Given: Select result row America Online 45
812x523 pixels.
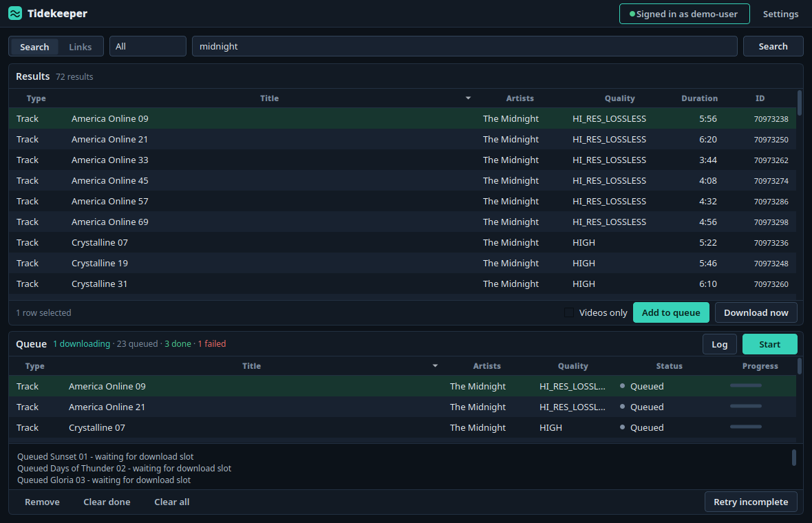Looking at the screenshot, I should [x=403, y=181].
